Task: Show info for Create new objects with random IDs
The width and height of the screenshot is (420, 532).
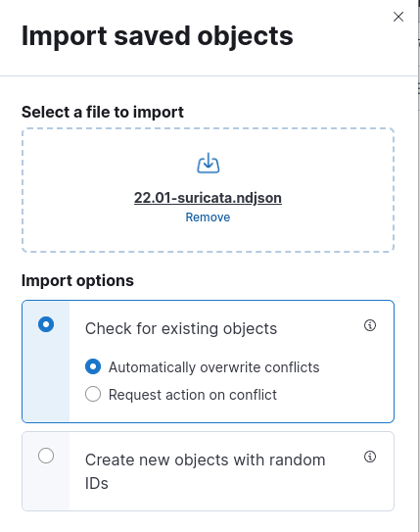Action: [x=370, y=457]
